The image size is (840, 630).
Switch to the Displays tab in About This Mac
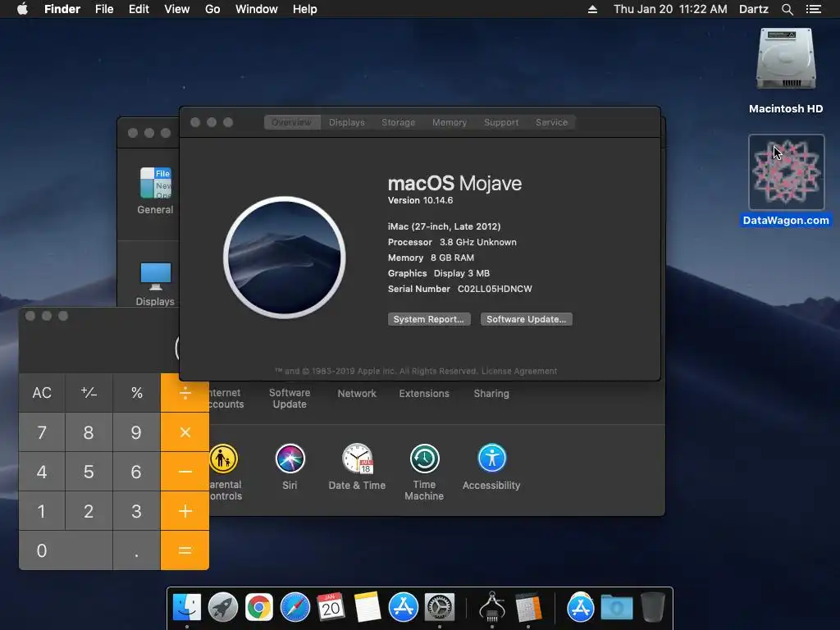tap(347, 122)
